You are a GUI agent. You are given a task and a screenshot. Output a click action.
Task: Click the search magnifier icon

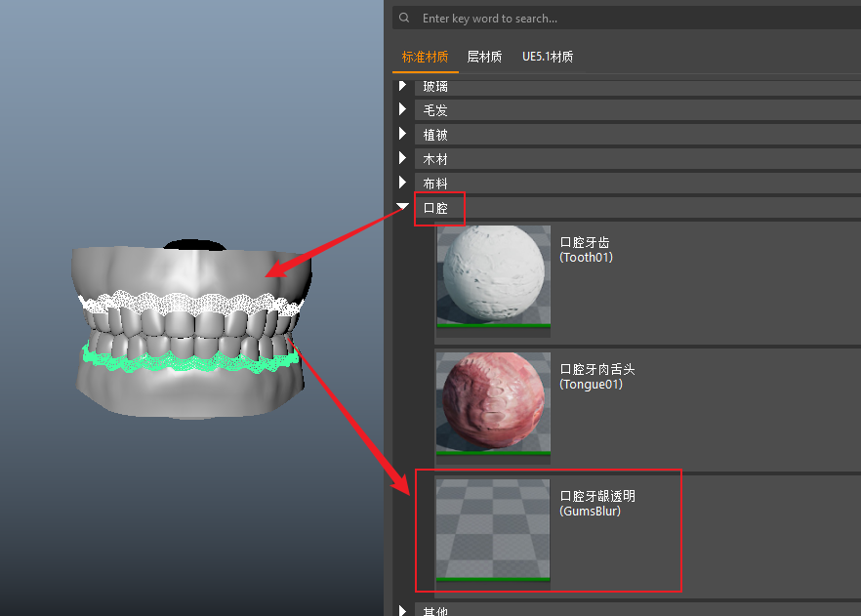(405, 19)
